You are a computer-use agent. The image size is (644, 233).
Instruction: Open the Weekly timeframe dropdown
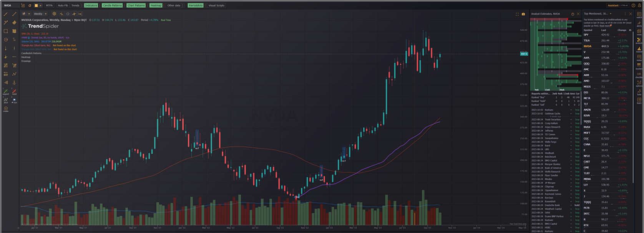click(x=40, y=14)
